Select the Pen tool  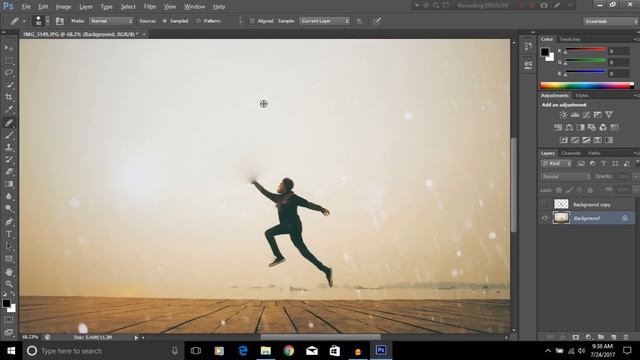tap(9, 222)
